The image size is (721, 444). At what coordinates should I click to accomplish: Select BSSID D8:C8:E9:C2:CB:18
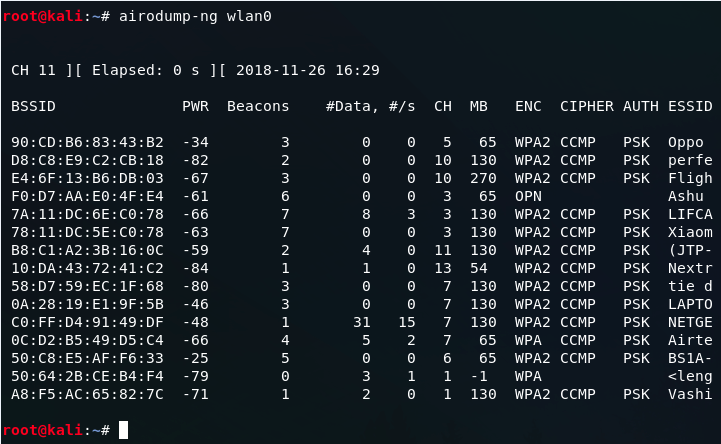pyautogui.click(x=87, y=160)
